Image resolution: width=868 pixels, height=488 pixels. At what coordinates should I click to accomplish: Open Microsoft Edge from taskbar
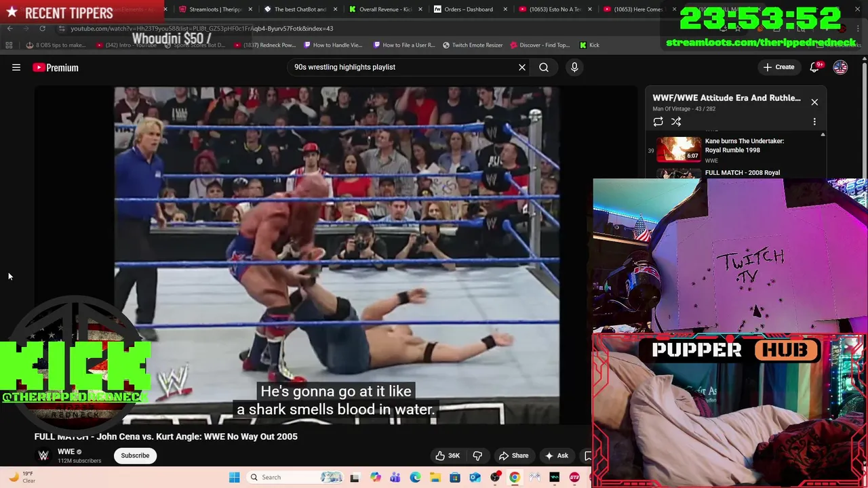coord(415,477)
